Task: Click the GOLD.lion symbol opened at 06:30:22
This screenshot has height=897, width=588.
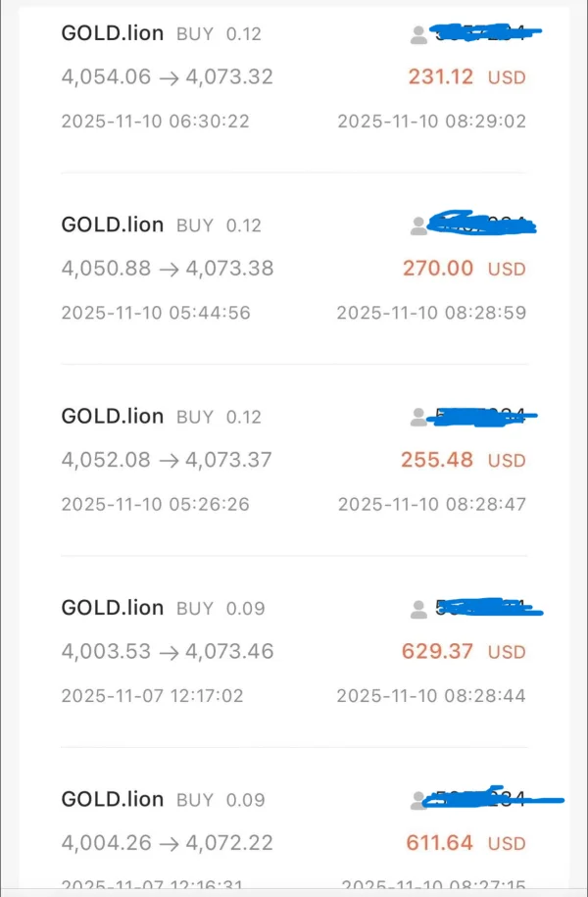Action: pyautogui.click(x=113, y=33)
